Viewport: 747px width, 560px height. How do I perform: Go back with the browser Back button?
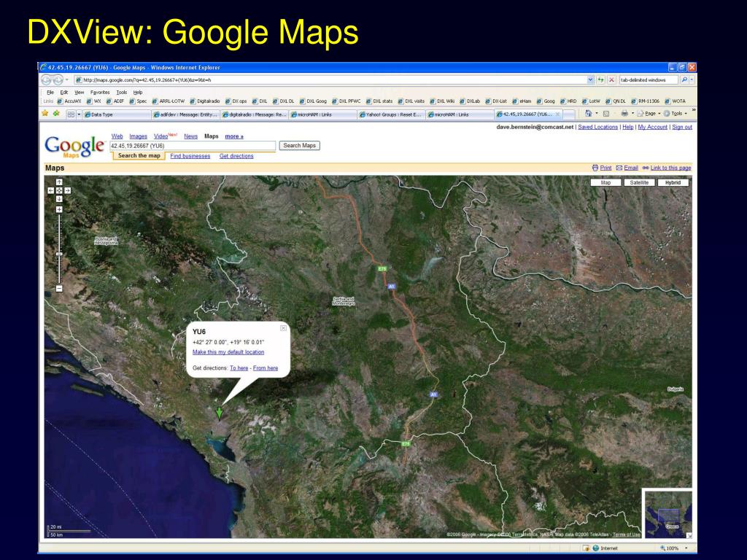click(47, 80)
